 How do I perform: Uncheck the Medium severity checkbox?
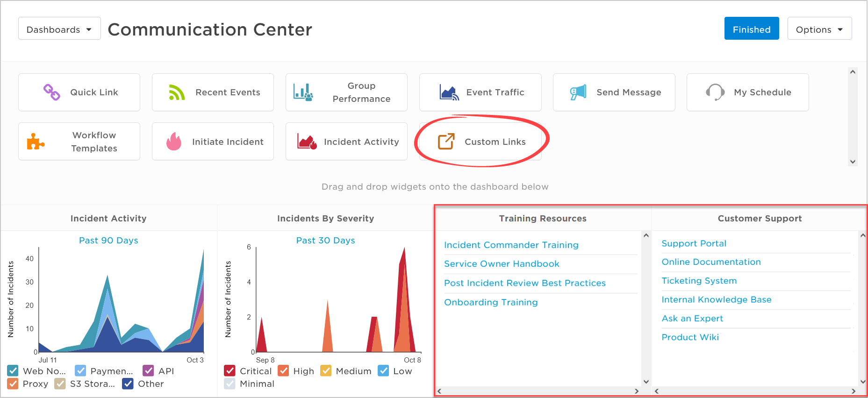(x=326, y=371)
